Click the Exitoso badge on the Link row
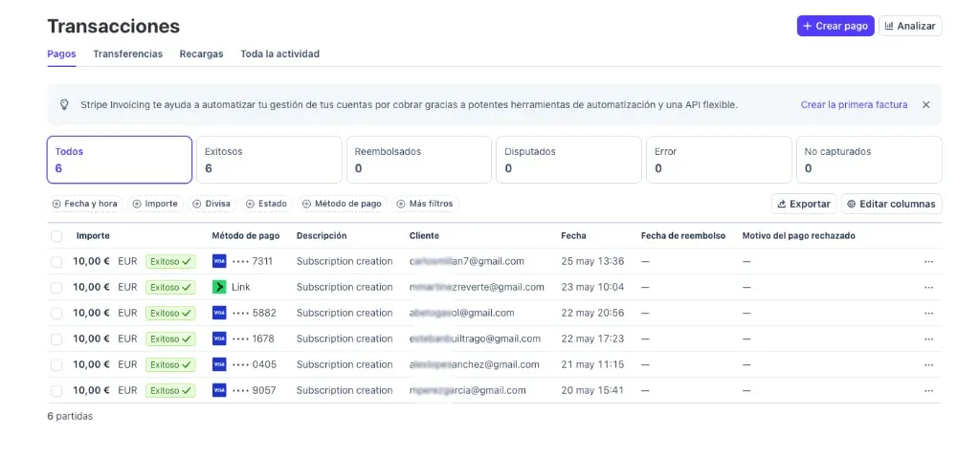Viewport: 980px width, 459px height. (x=170, y=287)
